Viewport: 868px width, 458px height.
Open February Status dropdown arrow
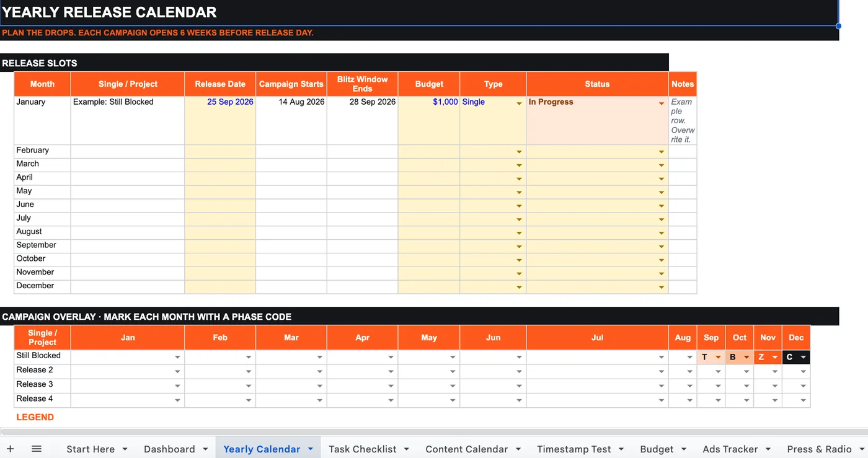click(x=662, y=152)
